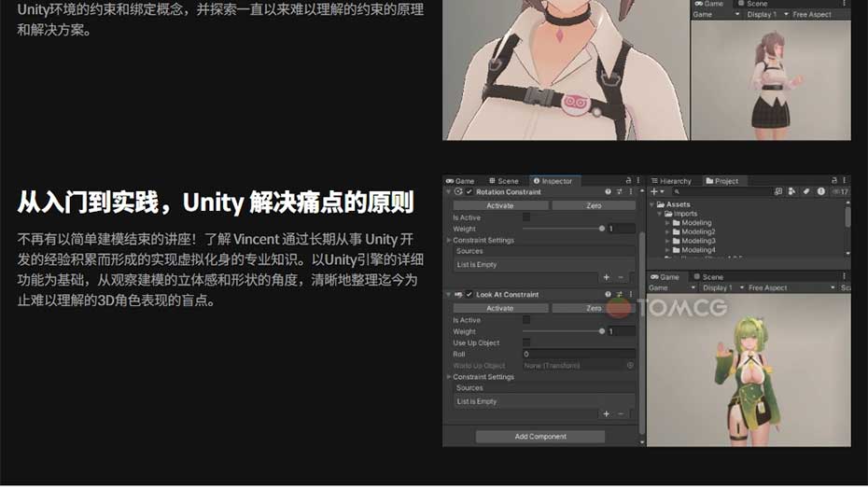This screenshot has width=868, height=489.
Task: Enable the Use Up Object checkbox
Action: [526, 342]
